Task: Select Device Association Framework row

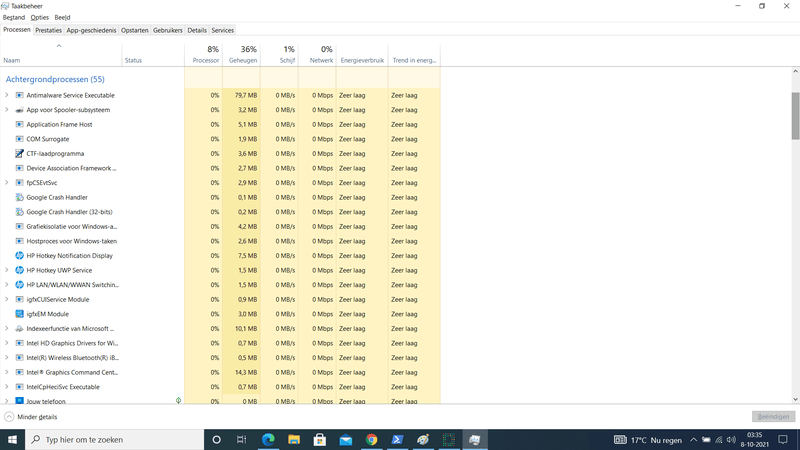Action: point(220,168)
